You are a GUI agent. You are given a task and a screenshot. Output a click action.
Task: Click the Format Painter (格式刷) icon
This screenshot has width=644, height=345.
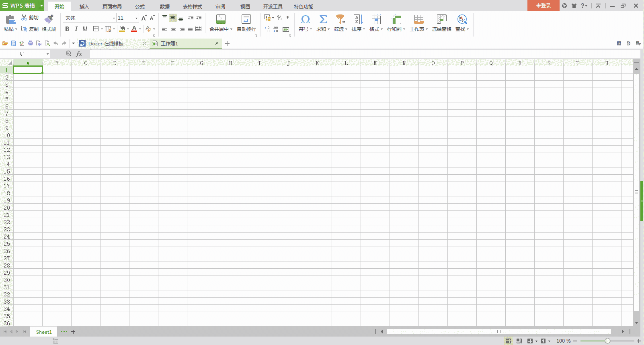pyautogui.click(x=49, y=19)
